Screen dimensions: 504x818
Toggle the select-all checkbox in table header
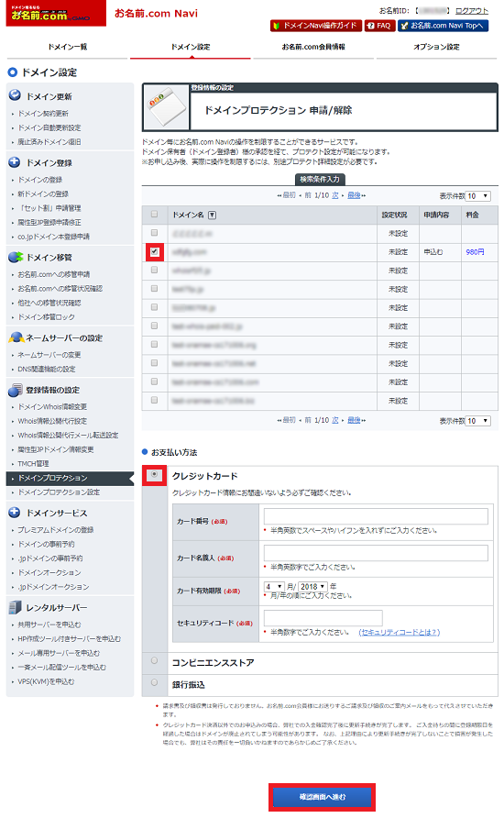(154, 214)
